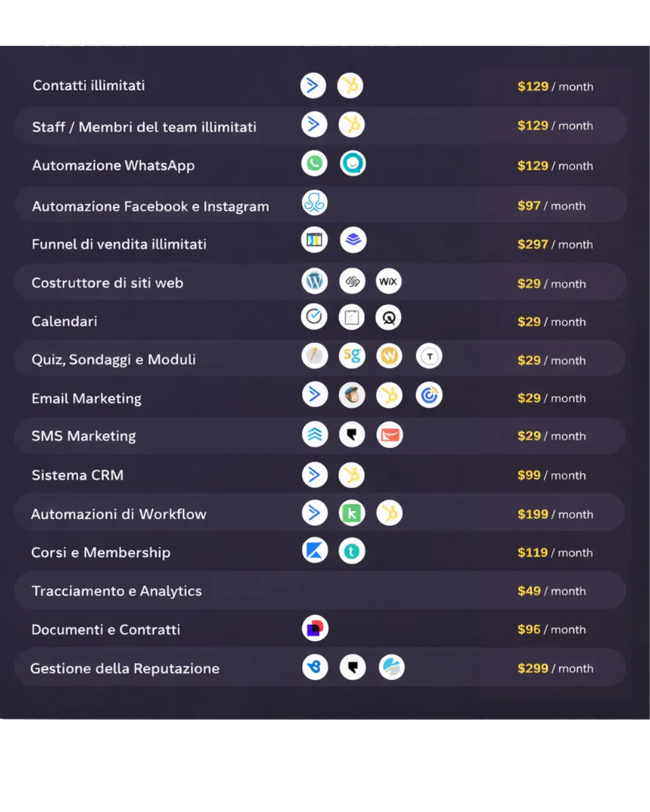
Task: Click the WhatsApp logo icon
Action: [314, 164]
